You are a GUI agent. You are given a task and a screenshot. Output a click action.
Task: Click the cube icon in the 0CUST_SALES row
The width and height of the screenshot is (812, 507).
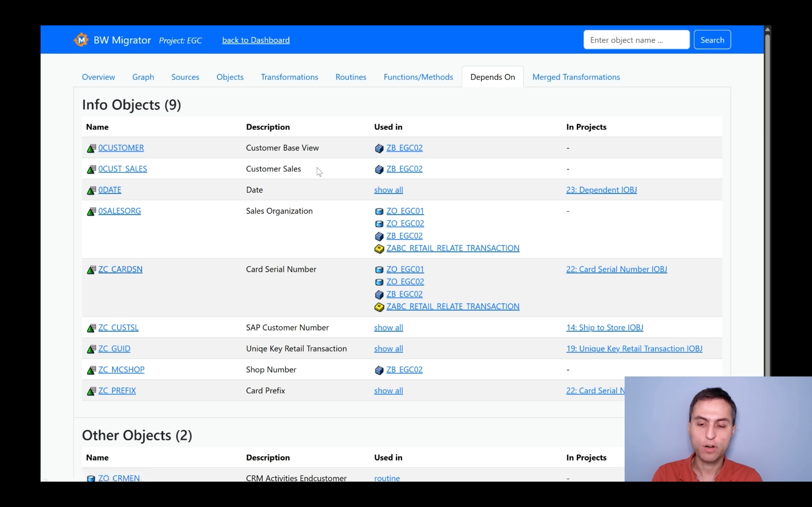click(x=379, y=169)
